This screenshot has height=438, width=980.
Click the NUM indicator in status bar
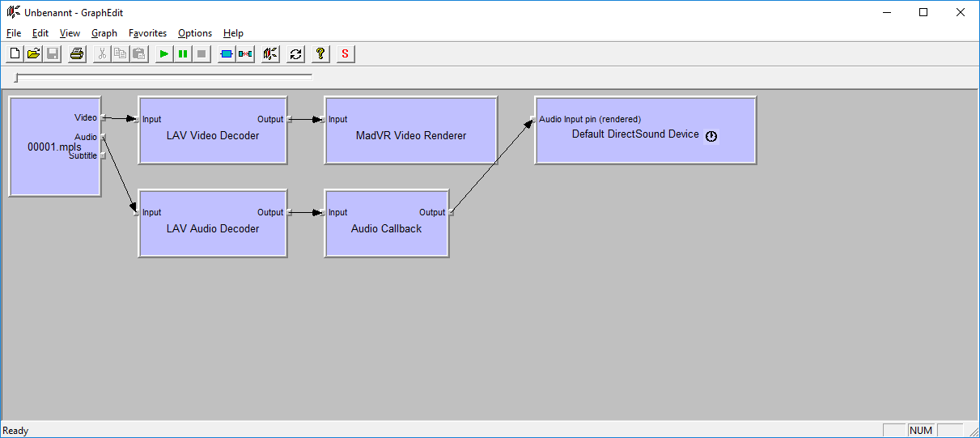coord(921,431)
